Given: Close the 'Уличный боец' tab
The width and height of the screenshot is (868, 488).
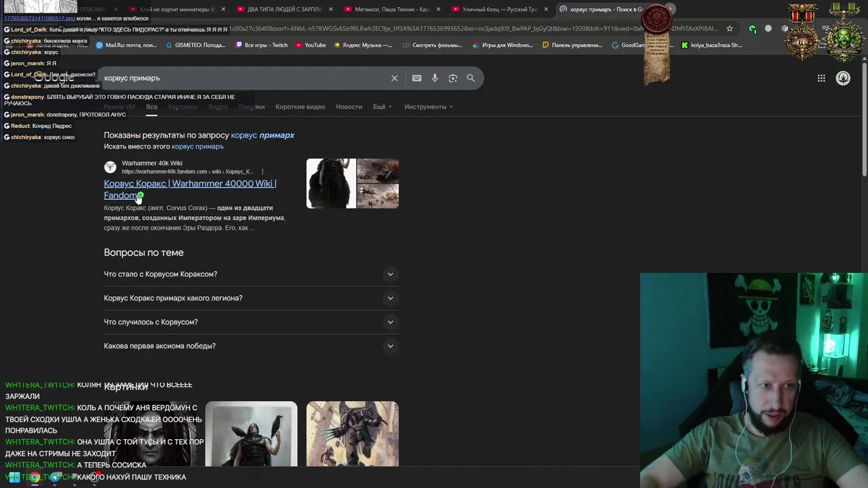Looking at the screenshot, I should pos(545,9).
